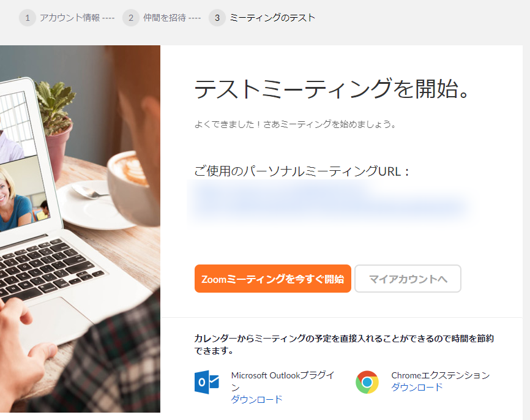Viewport: 530px width, 420px height.
Task: Click the heading テストミーティングを開始。
Action: click(x=332, y=89)
